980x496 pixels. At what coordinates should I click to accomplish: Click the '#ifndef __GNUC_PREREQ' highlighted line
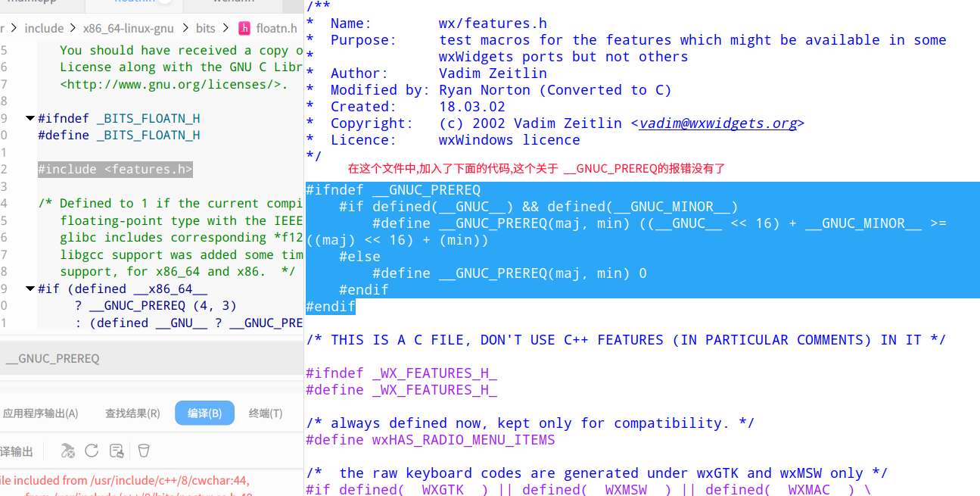pos(394,190)
